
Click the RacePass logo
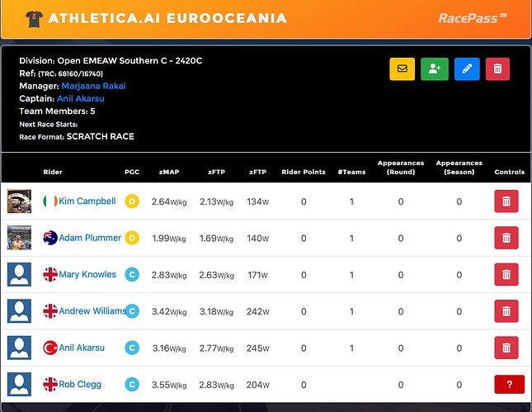[x=473, y=18]
